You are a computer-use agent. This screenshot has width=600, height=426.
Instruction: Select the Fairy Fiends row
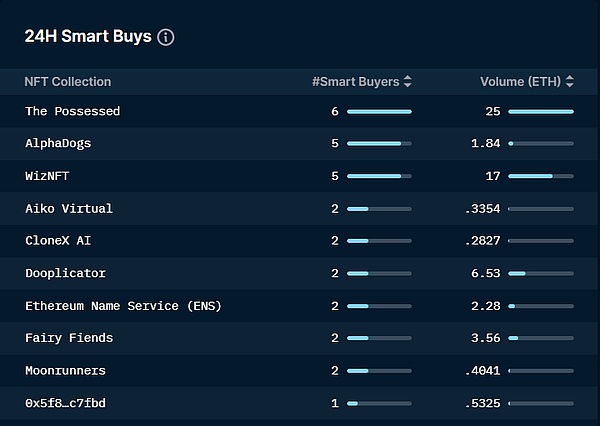point(300,338)
